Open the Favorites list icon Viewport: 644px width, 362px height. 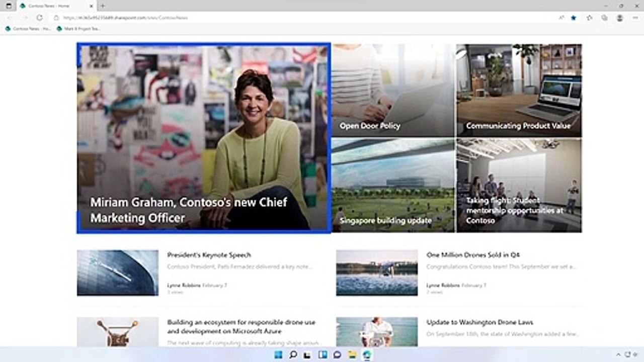tap(589, 18)
